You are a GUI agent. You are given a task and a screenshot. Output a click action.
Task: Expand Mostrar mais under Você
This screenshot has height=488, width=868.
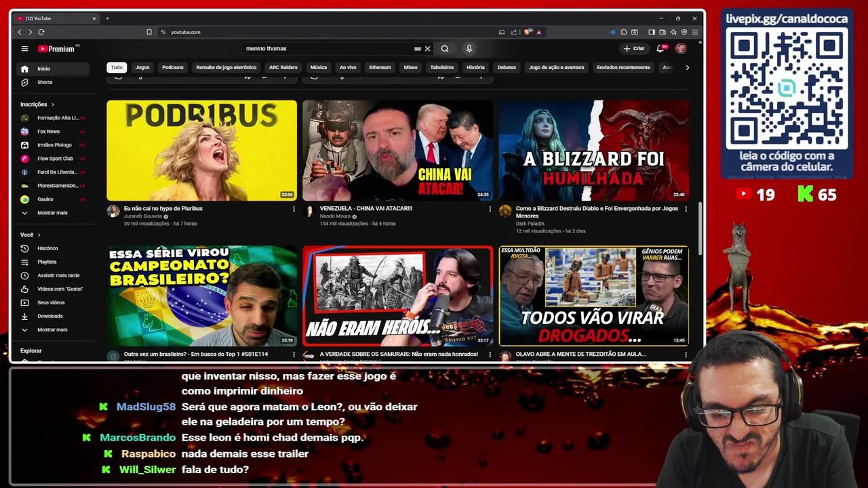click(53, 329)
